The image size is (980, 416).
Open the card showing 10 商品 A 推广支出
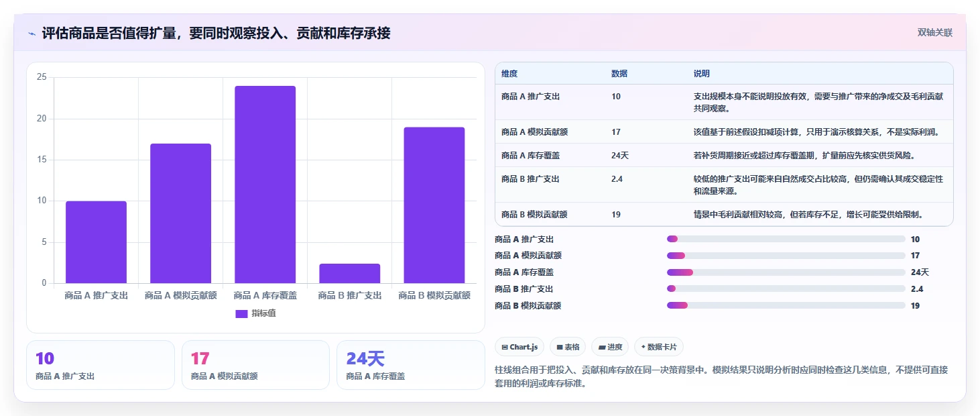(101, 365)
